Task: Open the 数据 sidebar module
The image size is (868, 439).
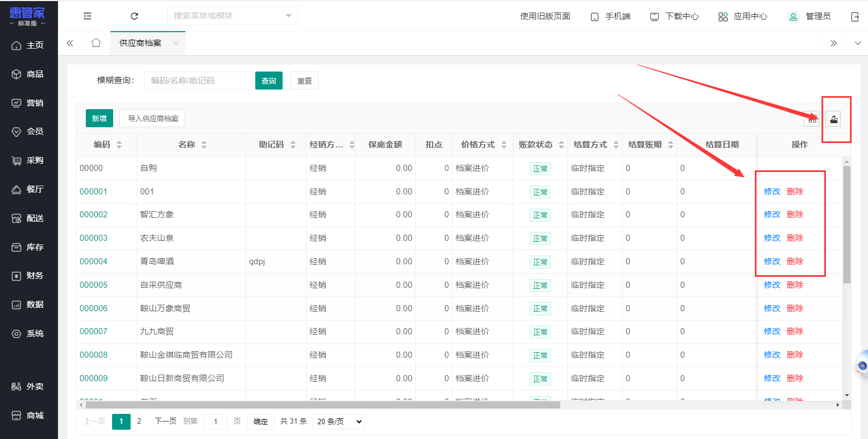Action: tap(28, 305)
